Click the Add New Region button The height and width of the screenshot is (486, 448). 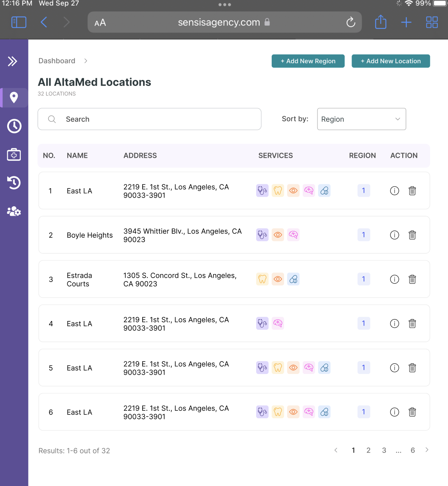[308, 61]
